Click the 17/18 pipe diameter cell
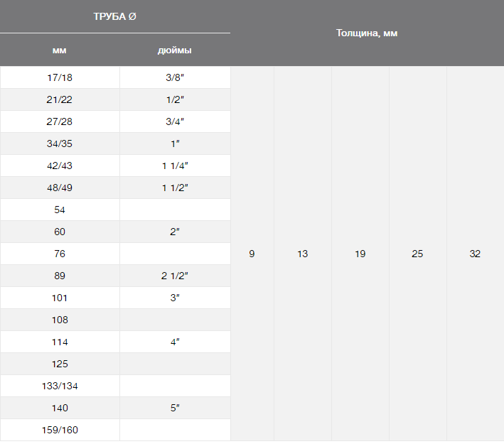The height and width of the screenshot is (444, 504). [x=60, y=77]
